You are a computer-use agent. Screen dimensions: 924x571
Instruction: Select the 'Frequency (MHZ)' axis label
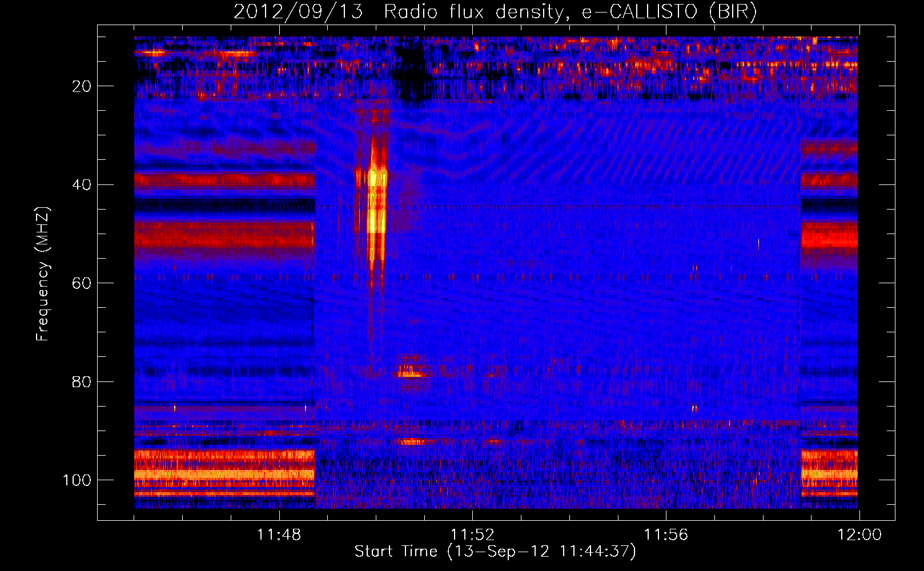pyautogui.click(x=43, y=274)
